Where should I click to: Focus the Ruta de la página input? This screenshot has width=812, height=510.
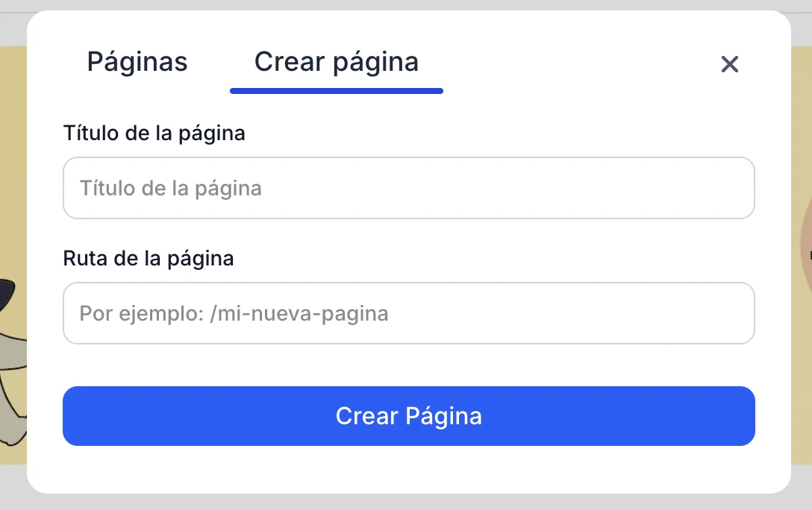click(408, 313)
